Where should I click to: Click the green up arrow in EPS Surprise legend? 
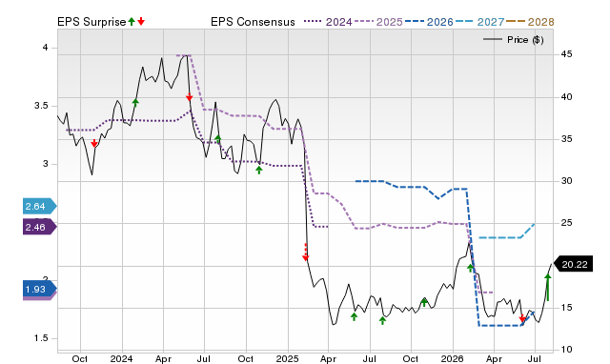tap(132, 21)
